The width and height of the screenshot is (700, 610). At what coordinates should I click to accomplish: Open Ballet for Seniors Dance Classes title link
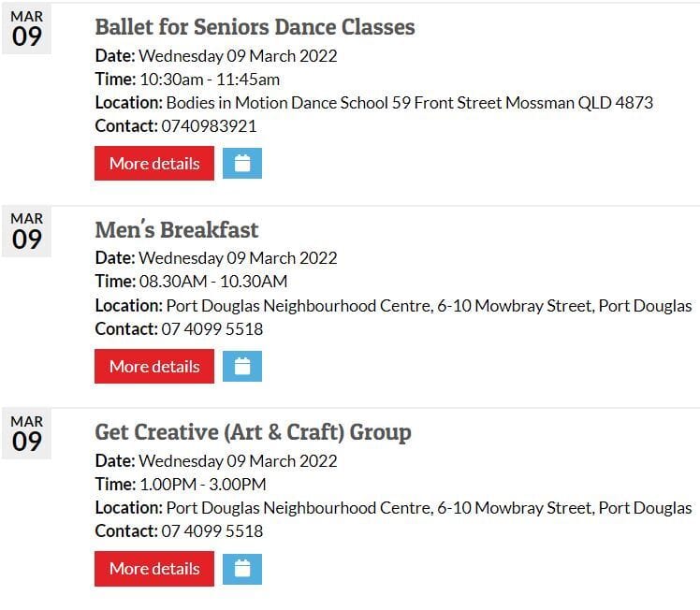coord(255,27)
